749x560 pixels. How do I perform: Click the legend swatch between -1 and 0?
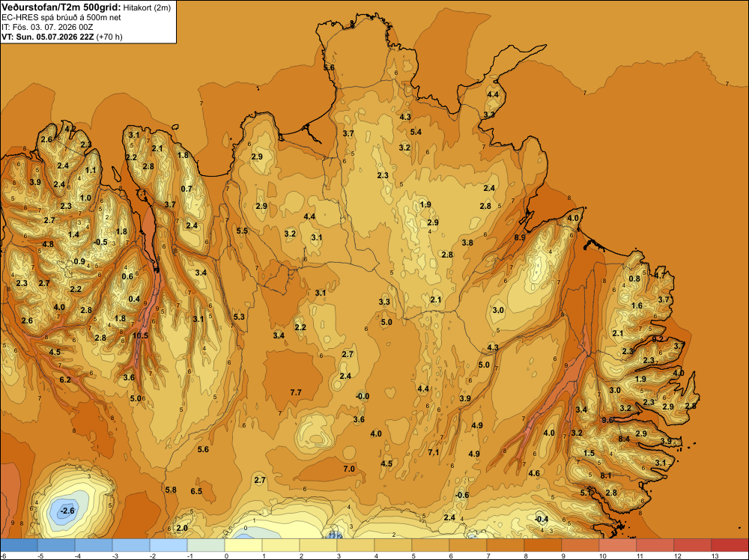(206, 545)
